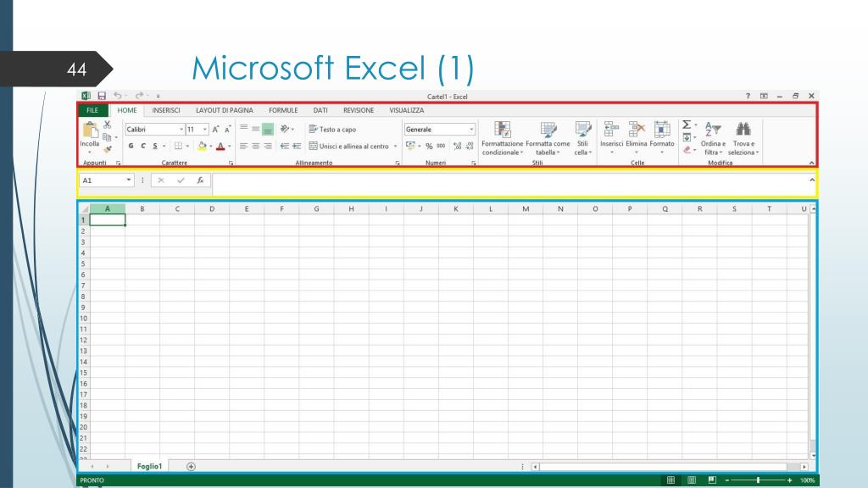Open the Help question mark icon
Viewport: 868px width, 488px height.
point(748,96)
